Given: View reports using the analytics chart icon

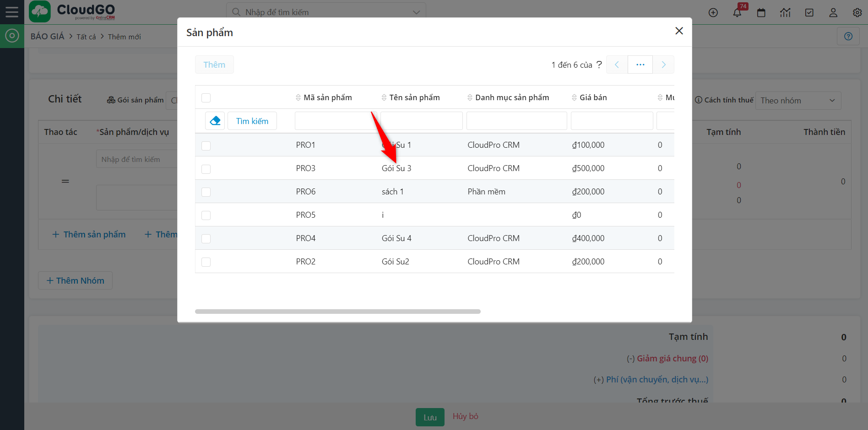Looking at the screenshot, I should [x=786, y=12].
